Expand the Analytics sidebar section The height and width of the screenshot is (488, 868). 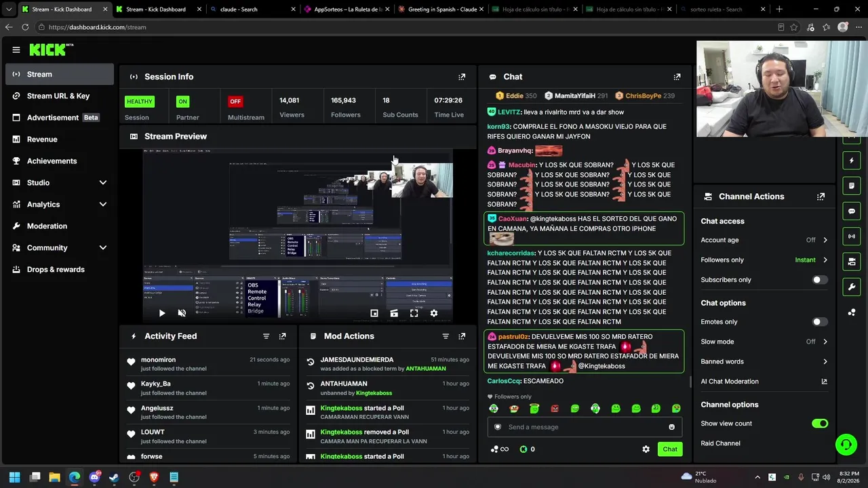(60, 204)
